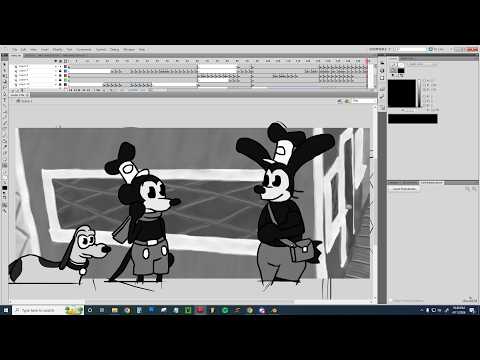
Task: Select the Lasso tool
Action: coord(4,87)
